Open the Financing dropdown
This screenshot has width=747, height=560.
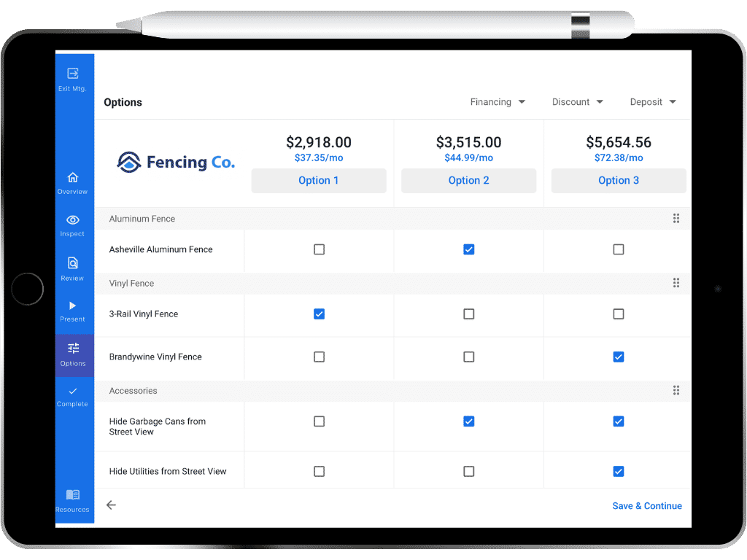click(498, 102)
